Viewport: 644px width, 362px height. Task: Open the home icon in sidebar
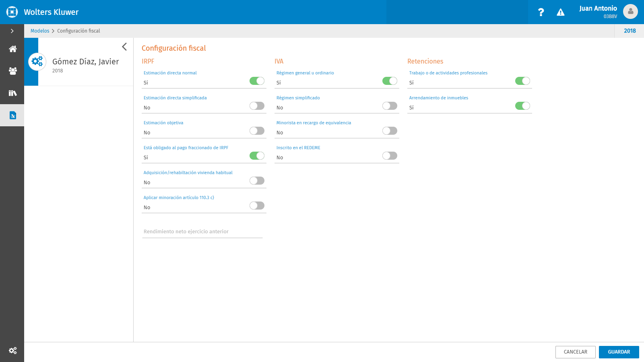[12, 49]
